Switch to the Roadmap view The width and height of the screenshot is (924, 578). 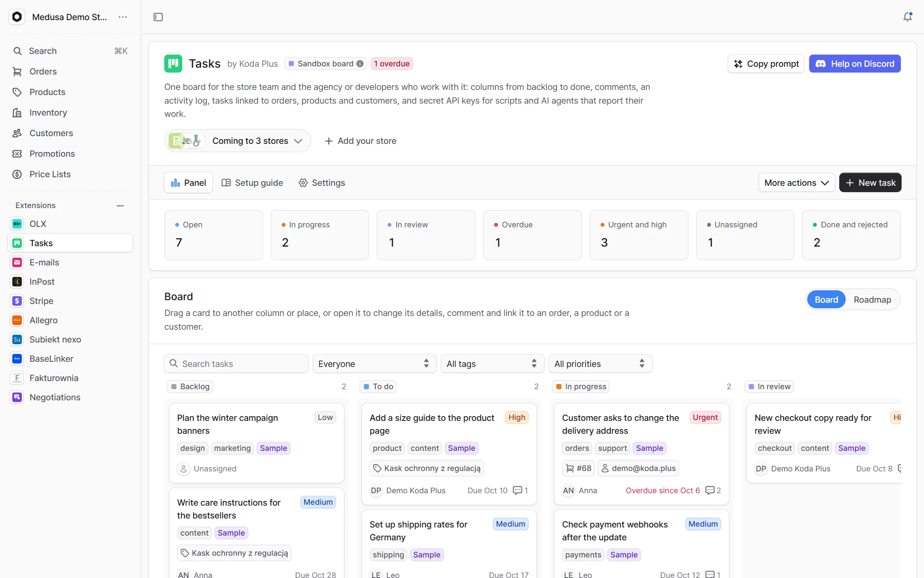click(x=872, y=300)
